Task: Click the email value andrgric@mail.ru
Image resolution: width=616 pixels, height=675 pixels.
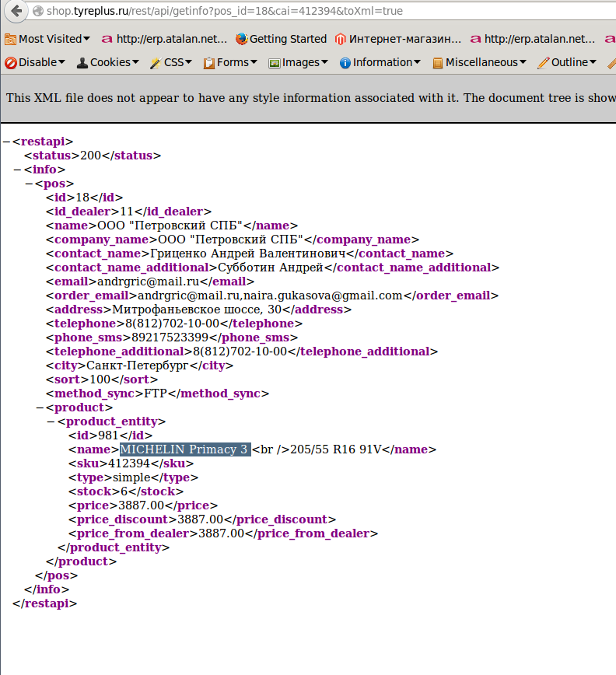Action: (x=149, y=282)
